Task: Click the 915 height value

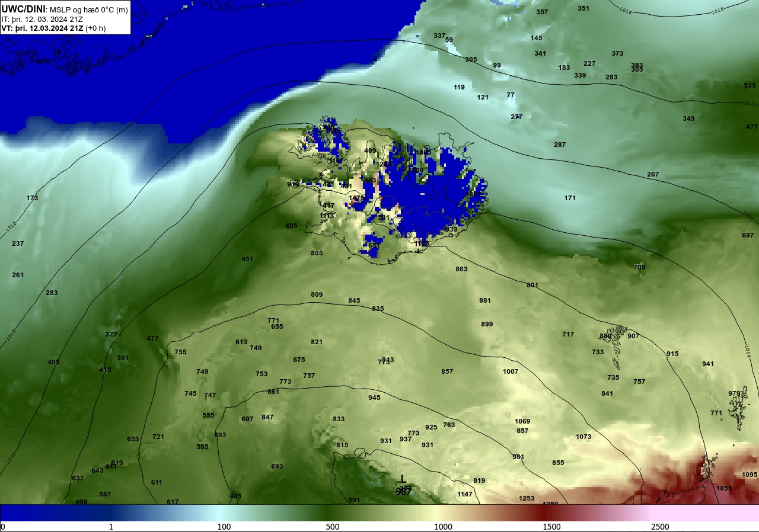Action: pyautogui.click(x=672, y=354)
